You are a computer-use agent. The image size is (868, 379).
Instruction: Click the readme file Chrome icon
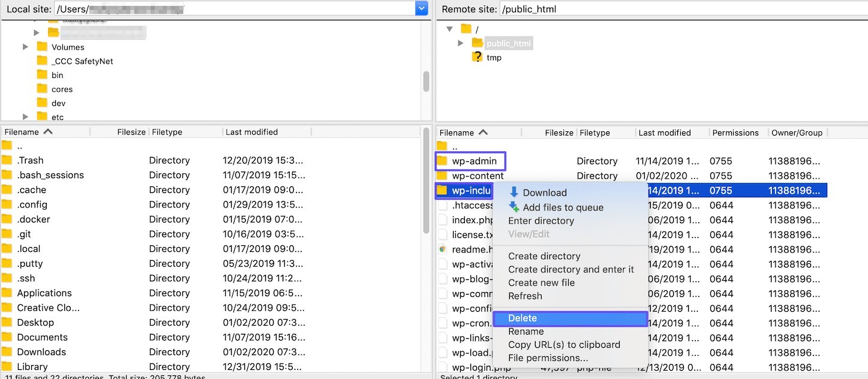click(x=443, y=249)
